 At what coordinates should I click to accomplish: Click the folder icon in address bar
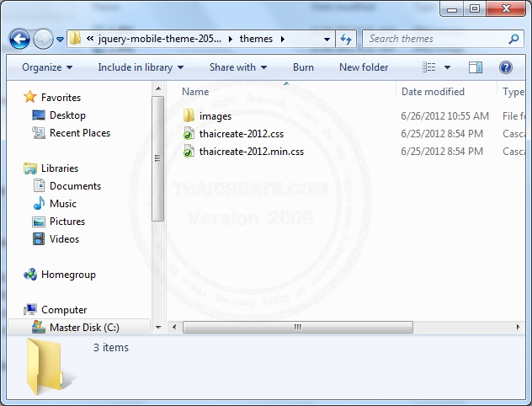click(x=75, y=39)
